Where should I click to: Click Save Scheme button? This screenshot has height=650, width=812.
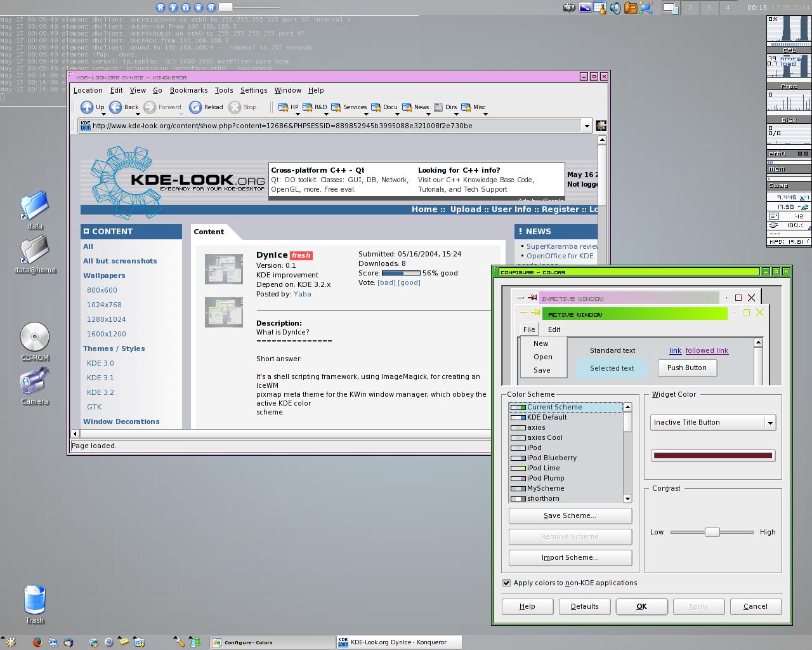click(570, 515)
